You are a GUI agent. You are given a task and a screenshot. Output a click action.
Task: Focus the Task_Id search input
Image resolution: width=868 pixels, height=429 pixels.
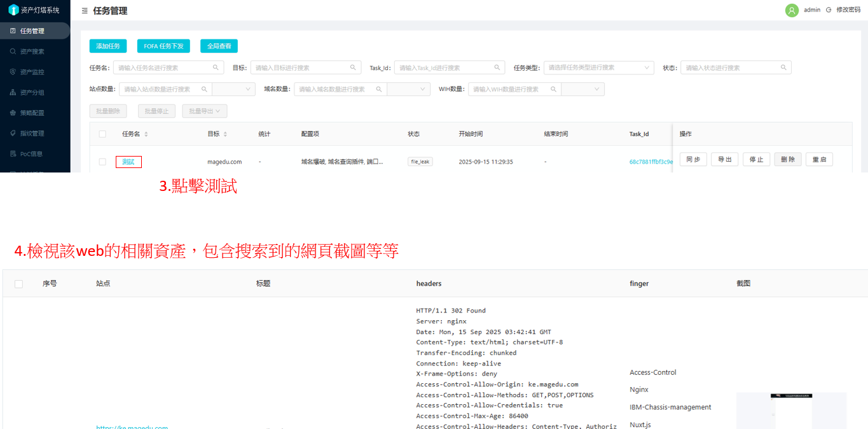(x=450, y=67)
